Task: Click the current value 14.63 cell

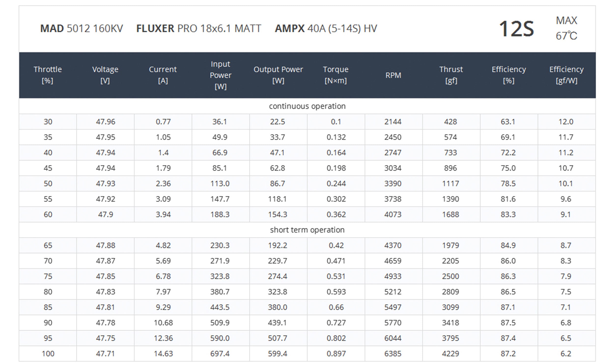Action: pyautogui.click(x=163, y=353)
